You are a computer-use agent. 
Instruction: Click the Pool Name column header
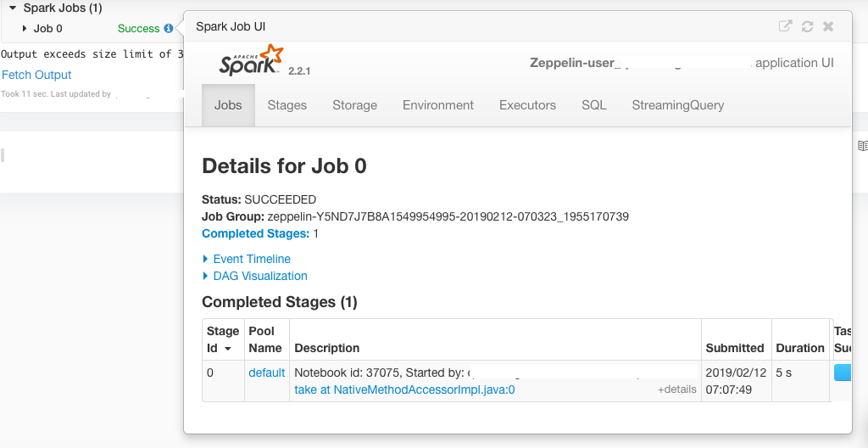pos(265,339)
